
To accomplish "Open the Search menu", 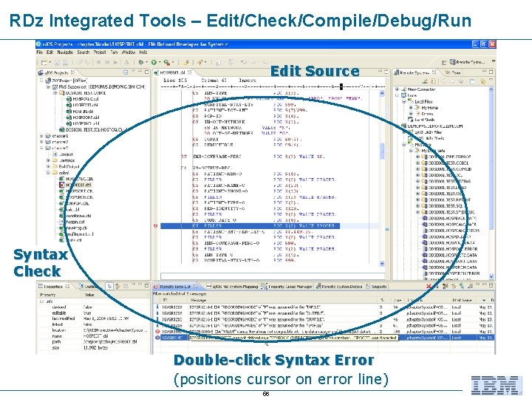I will point(83,52).
